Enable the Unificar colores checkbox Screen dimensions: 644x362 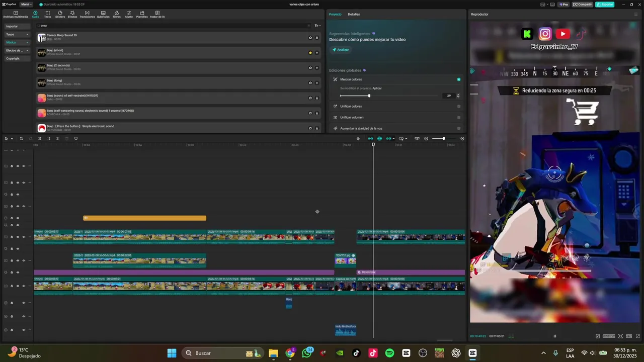[459, 106]
